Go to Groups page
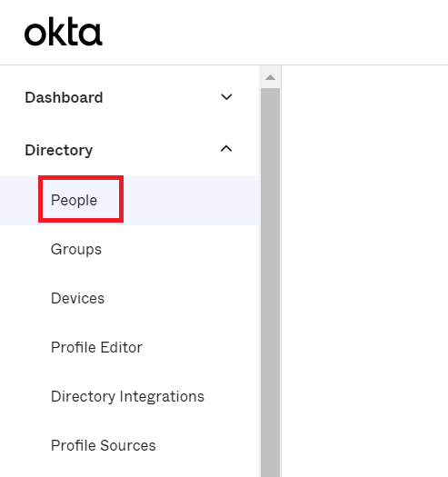The image size is (448, 477). point(76,250)
